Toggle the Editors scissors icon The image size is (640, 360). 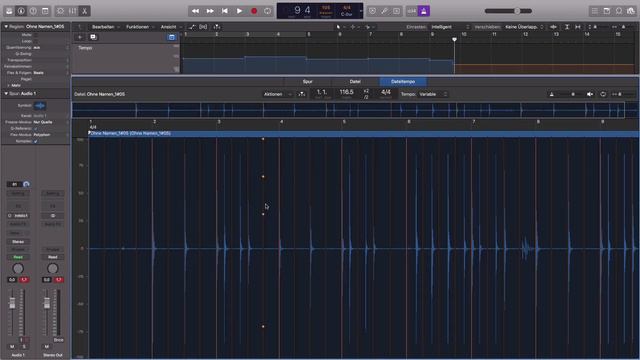point(84,11)
